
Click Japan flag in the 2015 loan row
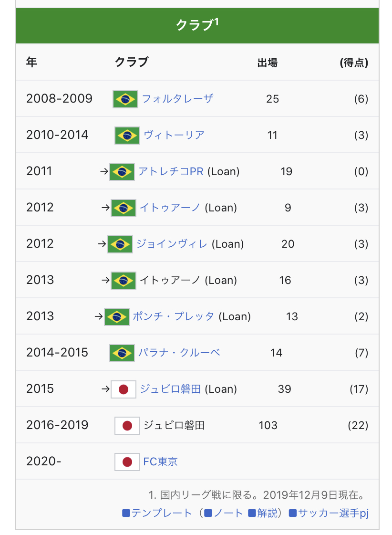(x=124, y=389)
